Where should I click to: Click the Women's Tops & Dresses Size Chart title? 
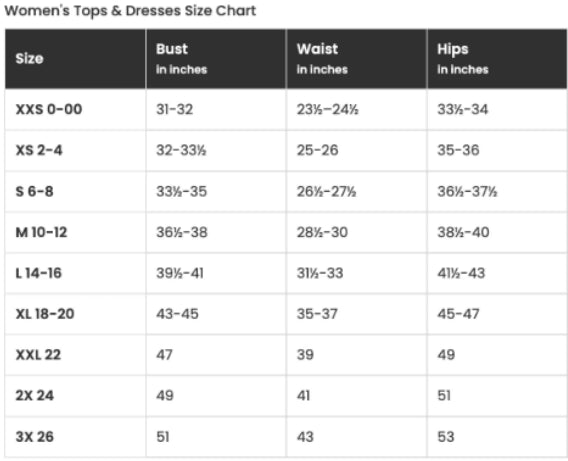pos(130,11)
